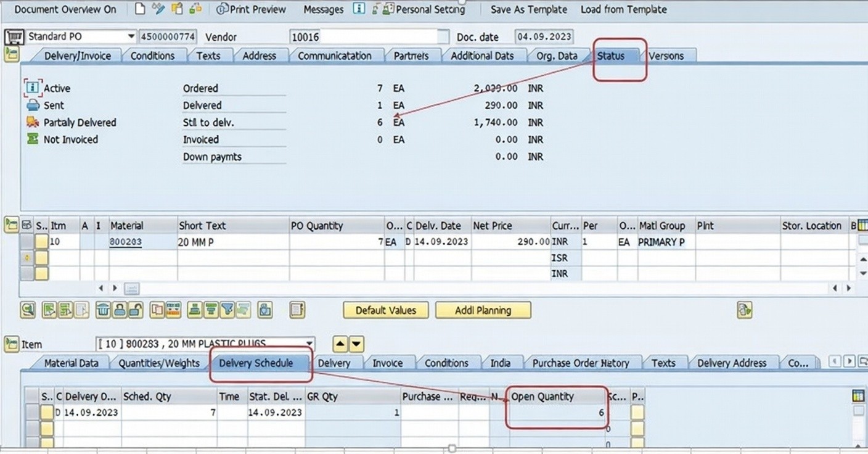Click the filter funnel icon in item toolbar
This screenshot has height=454, width=868.
pos(227,310)
